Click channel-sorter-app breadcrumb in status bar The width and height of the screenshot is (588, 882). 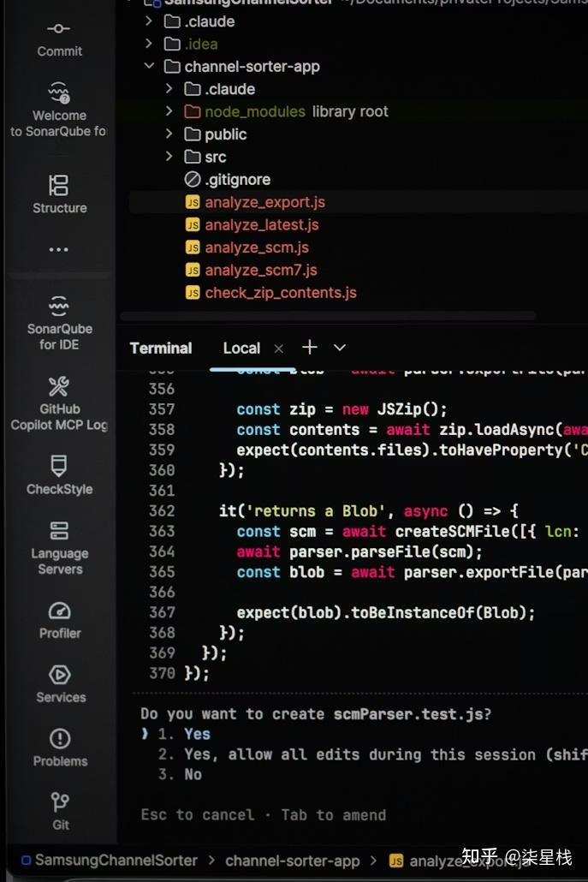293,861
